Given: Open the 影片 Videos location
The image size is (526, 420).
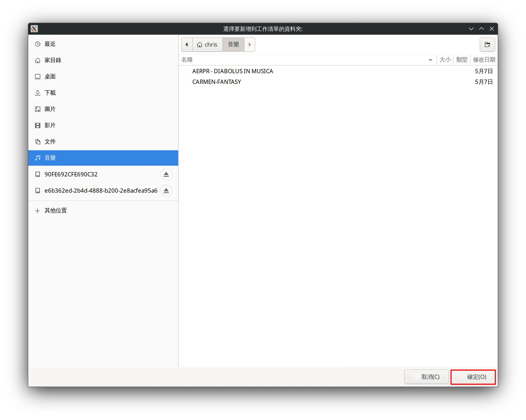Looking at the screenshot, I should coord(103,125).
